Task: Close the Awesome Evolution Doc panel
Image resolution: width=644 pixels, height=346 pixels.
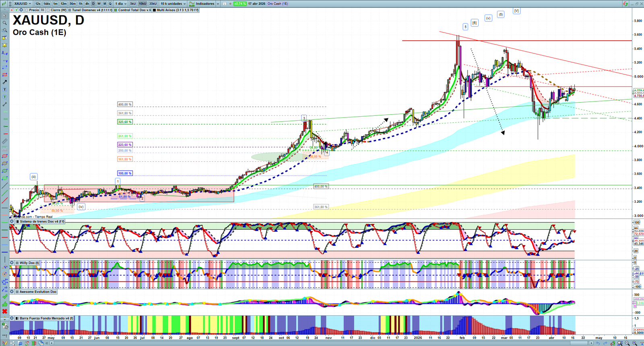Action: [12, 292]
